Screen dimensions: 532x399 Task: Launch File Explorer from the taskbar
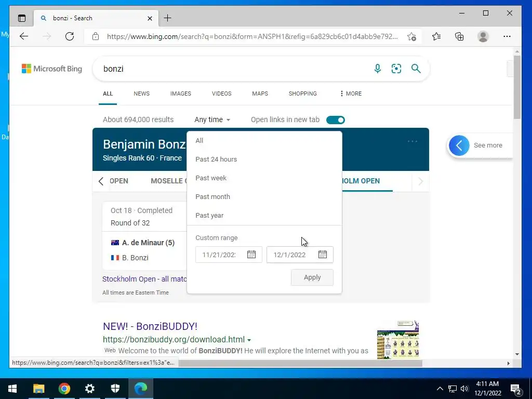pos(38,389)
